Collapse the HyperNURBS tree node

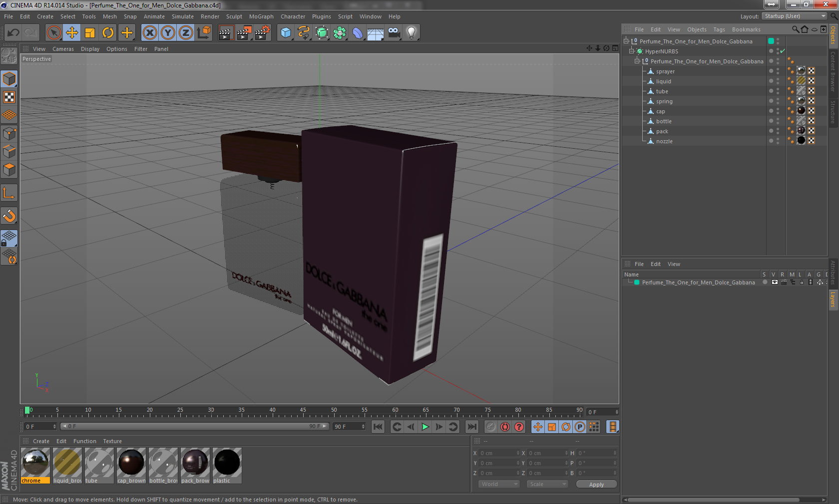(x=632, y=51)
